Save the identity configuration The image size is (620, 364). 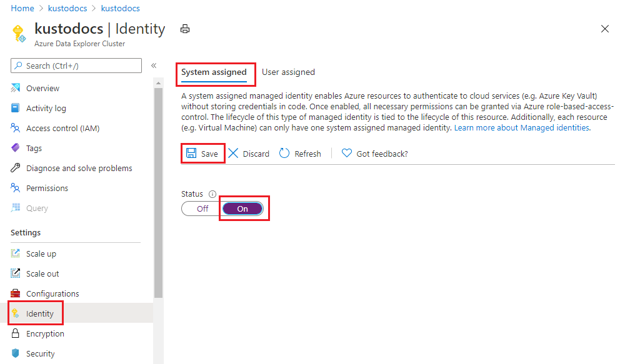[202, 153]
